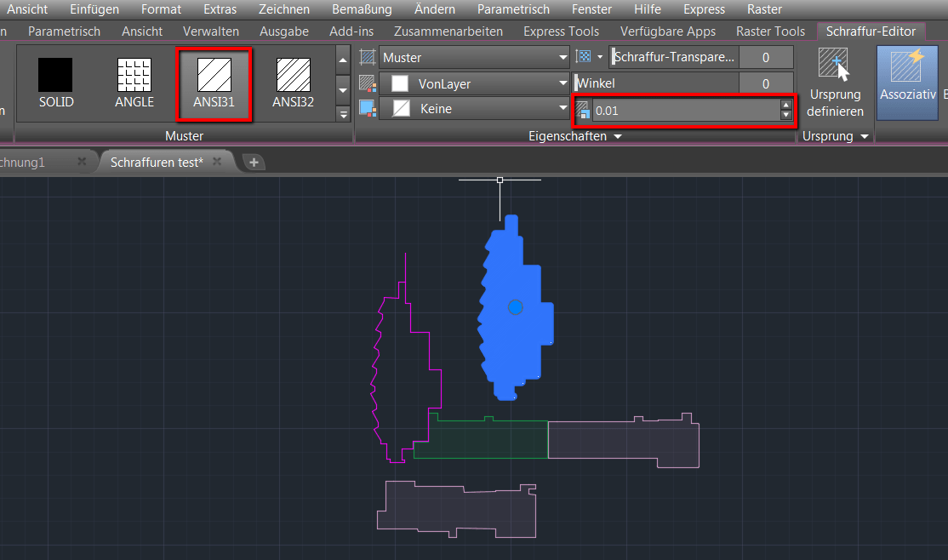Viewport: 948px width, 560px height.
Task: Adjust the Schraffur-Transparenz slider
Action: [x=674, y=57]
